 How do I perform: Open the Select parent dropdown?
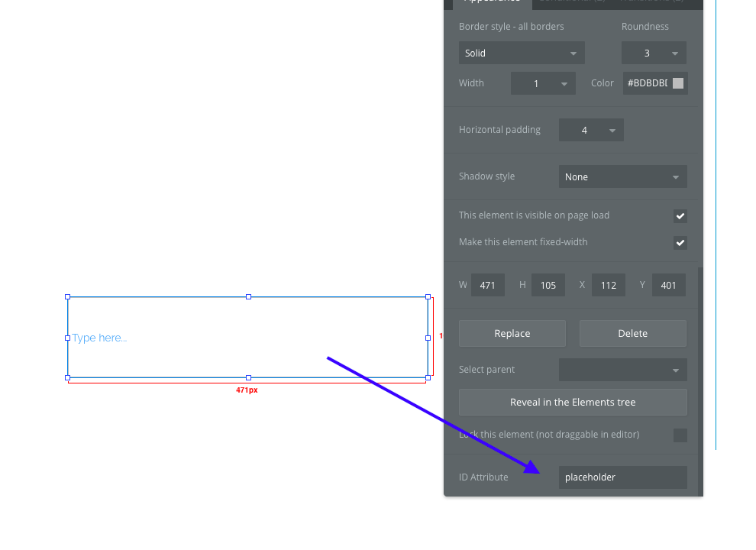coord(623,370)
